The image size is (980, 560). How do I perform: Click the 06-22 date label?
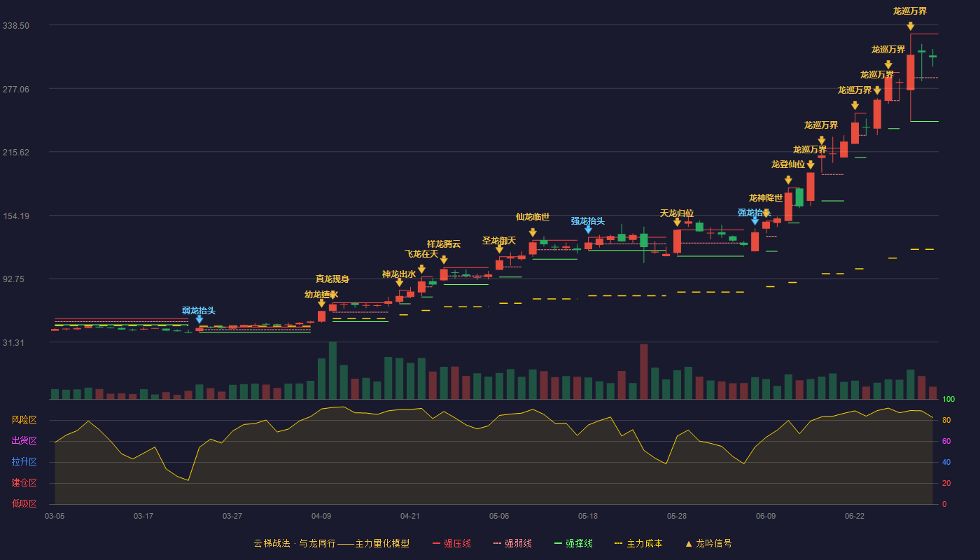tap(855, 516)
